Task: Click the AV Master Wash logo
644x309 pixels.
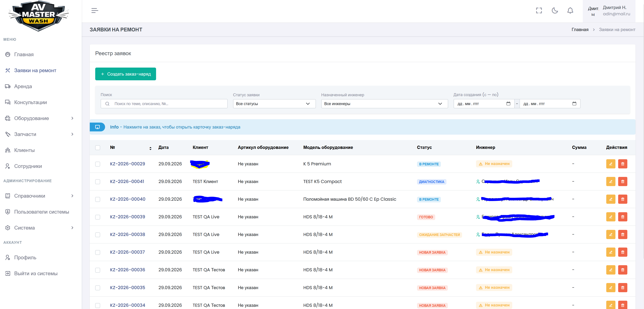Action: click(38, 16)
